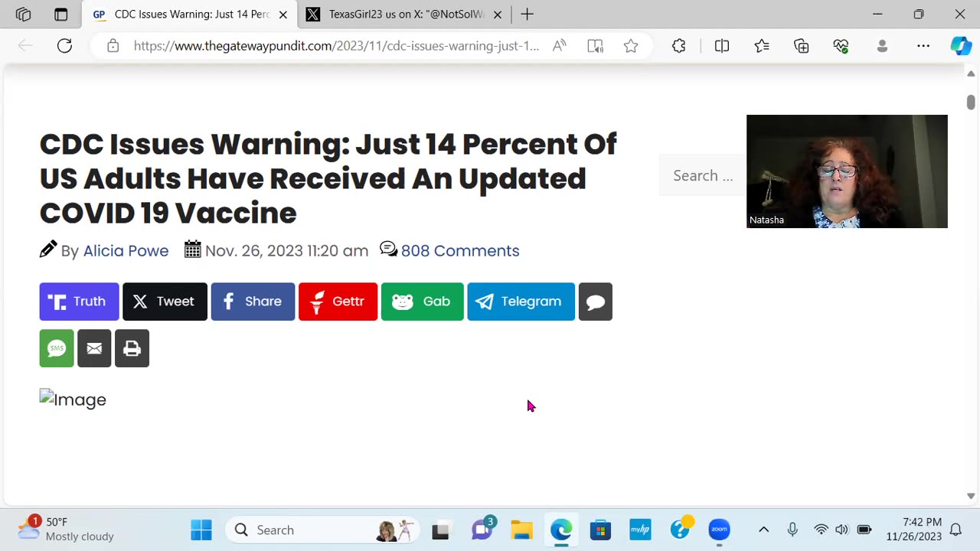
Task: Click page vertical scrollbar thumb
Action: (971, 102)
